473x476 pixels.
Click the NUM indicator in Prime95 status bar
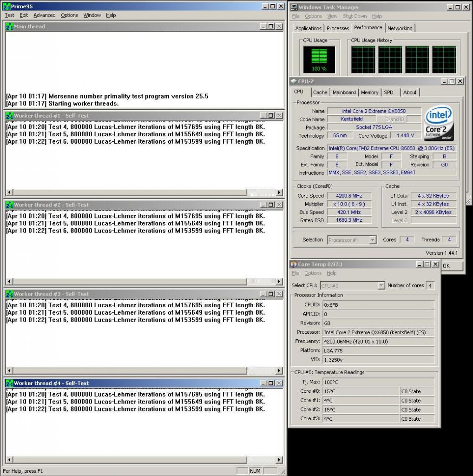(255, 471)
